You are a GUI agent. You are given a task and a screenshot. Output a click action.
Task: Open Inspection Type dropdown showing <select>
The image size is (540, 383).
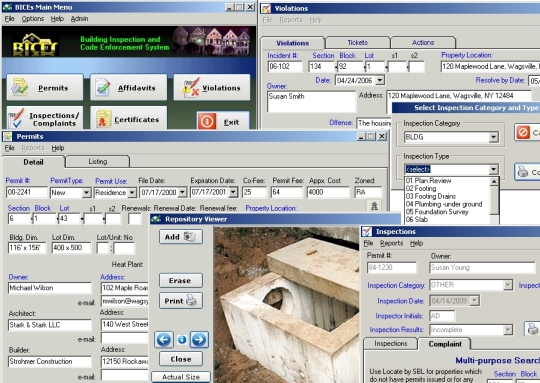click(494, 169)
